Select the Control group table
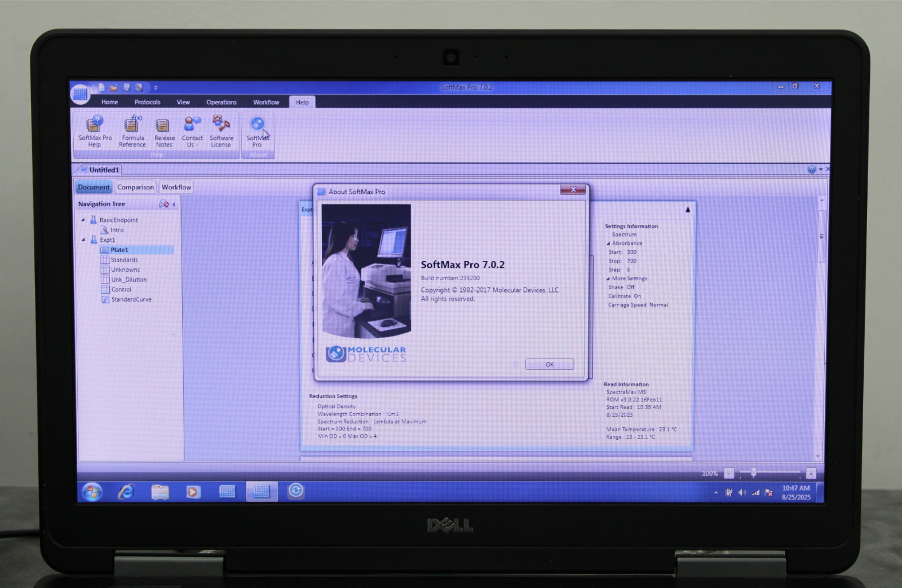 click(121, 289)
